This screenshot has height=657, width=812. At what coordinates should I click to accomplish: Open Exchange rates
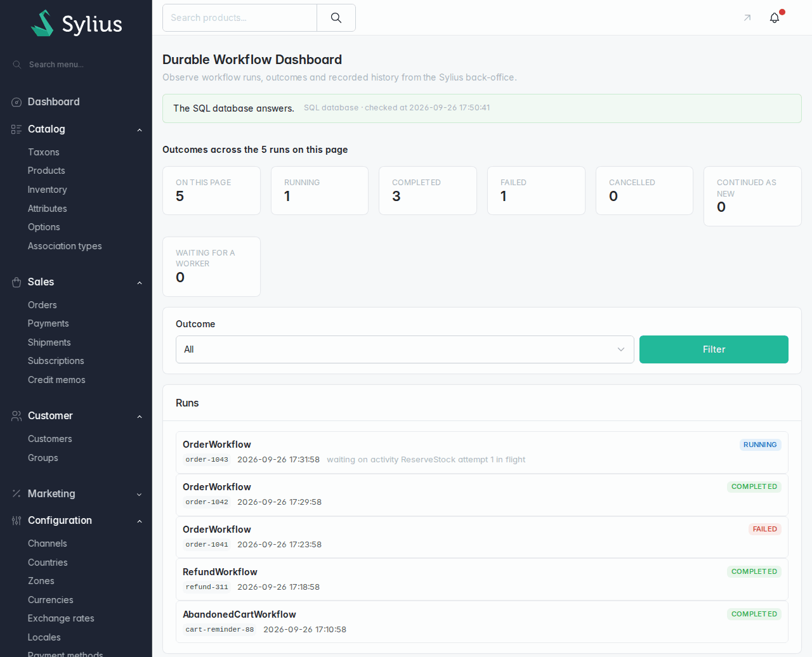[61, 618]
